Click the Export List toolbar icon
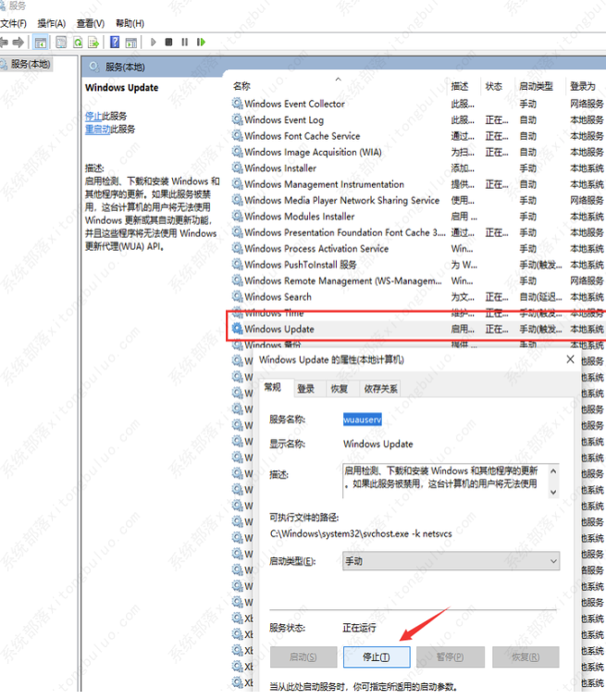606x700 pixels. [93, 43]
